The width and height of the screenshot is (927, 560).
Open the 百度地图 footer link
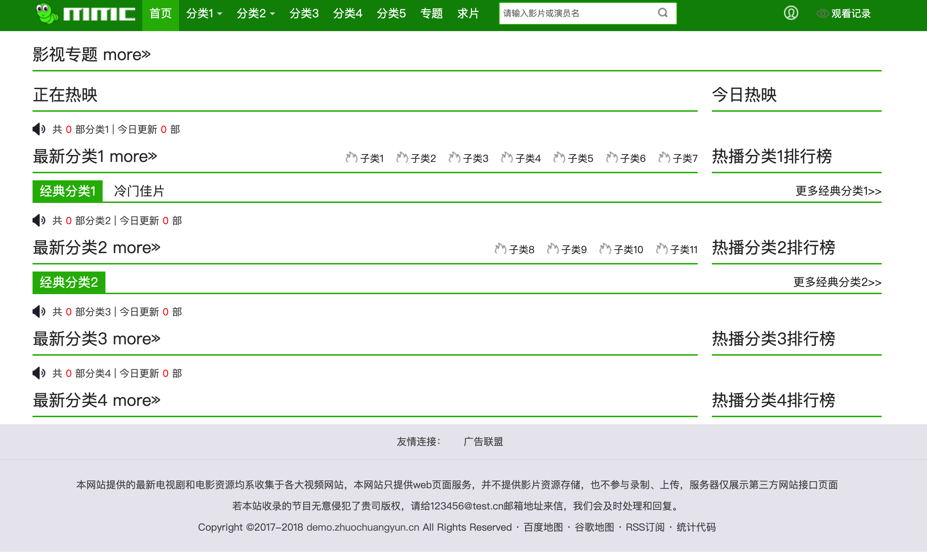543,527
